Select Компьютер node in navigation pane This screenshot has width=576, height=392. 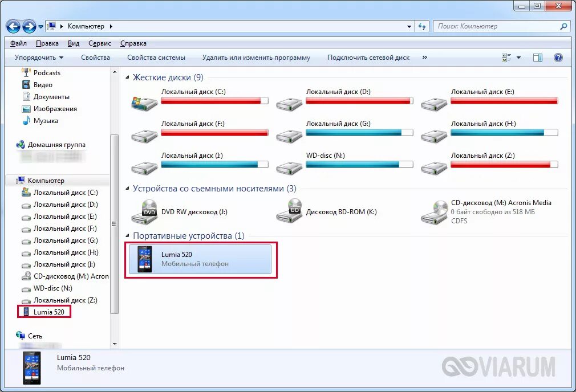coord(40,181)
